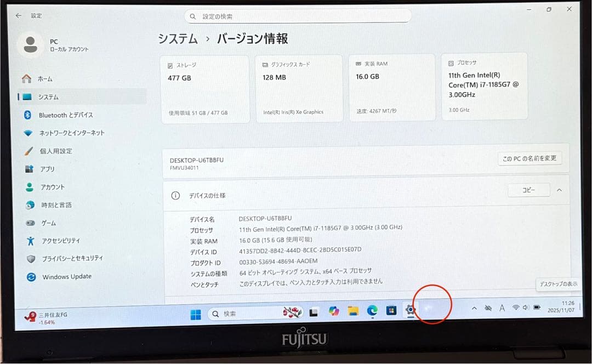The image size is (592, 364).
Task: Click the Japanese IME 'A' input indicator
Action: pos(502,308)
